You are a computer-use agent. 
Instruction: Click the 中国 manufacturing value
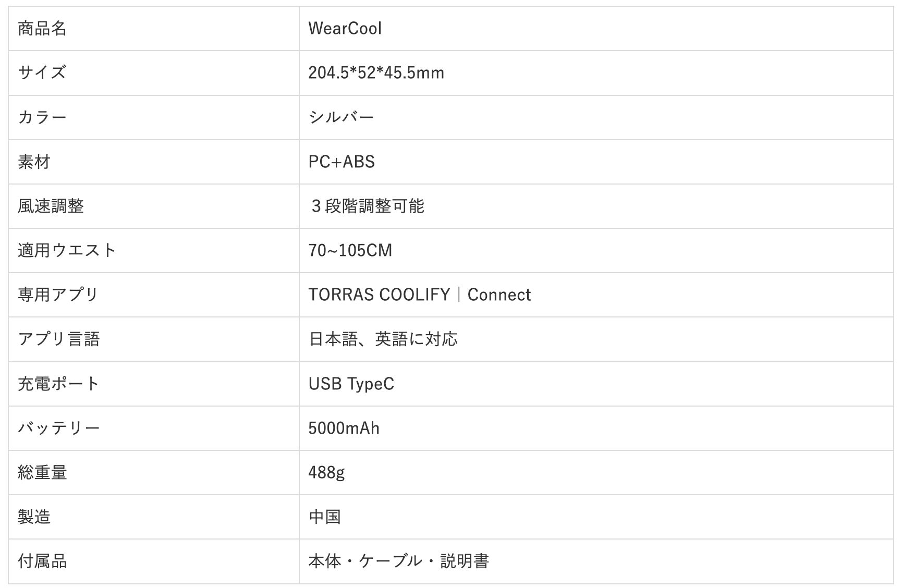[x=325, y=517]
